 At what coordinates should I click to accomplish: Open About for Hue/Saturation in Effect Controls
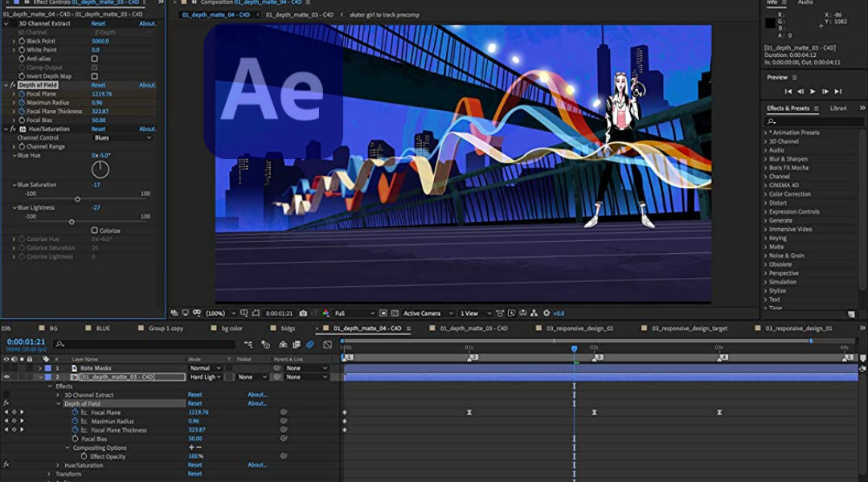[x=147, y=129]
